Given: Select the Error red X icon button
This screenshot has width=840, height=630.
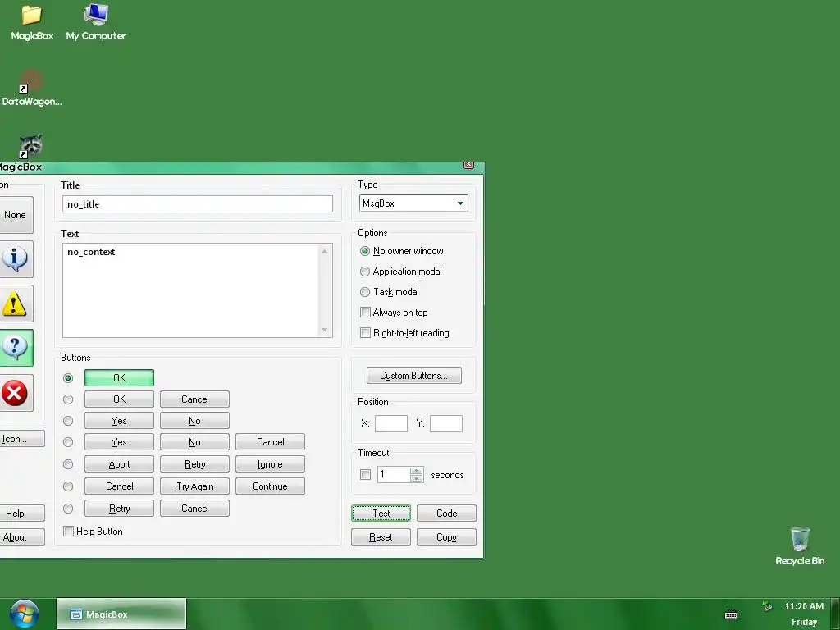Looking at the screenshot, I should pos(15,393).
